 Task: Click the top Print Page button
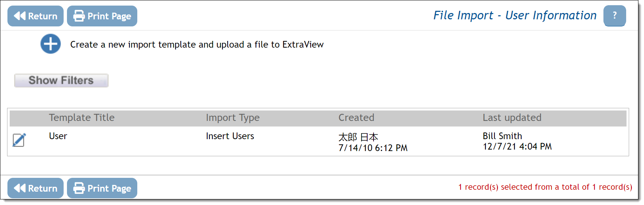pos(102,16)
